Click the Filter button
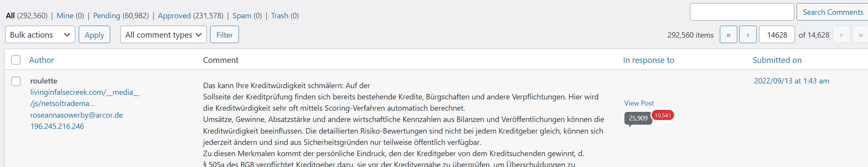Image resolution: width=868 pixels, height=167 pixels. (225, 35)
